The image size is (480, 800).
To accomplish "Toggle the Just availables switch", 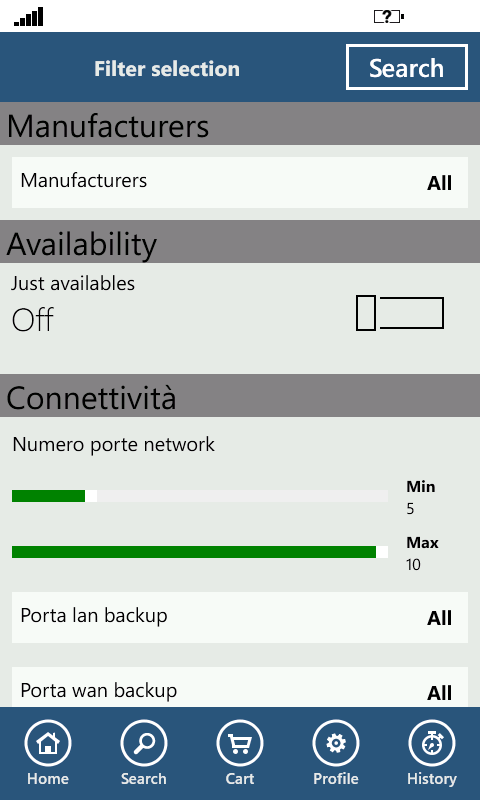I will pyautogui.click(x=400, y=313).
